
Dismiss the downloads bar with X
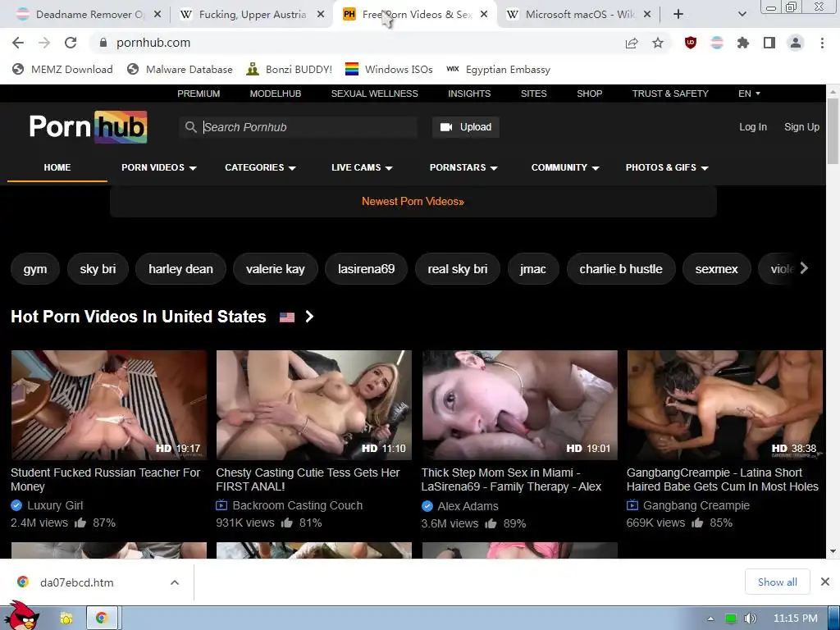click(x=825, y=582)
